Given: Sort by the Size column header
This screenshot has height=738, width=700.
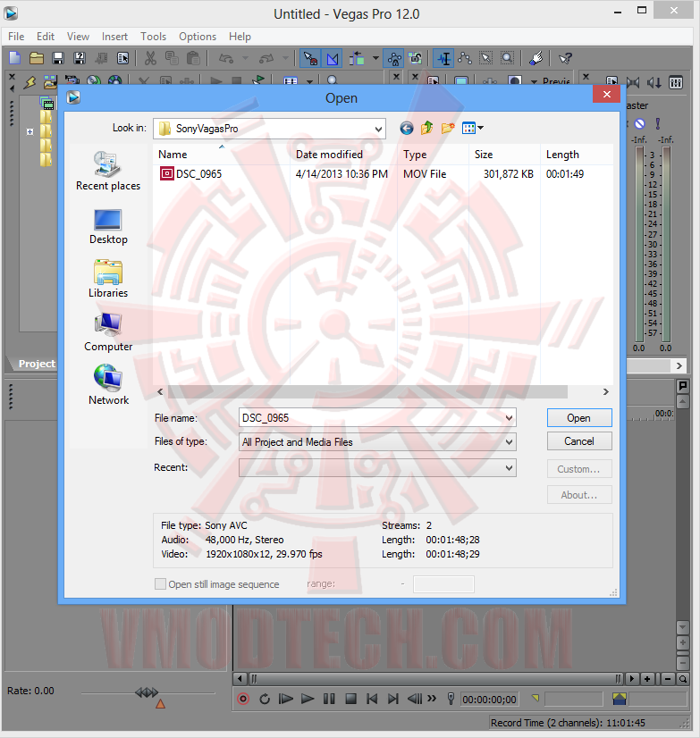Looking at the screenshot, I should [504, 155].
